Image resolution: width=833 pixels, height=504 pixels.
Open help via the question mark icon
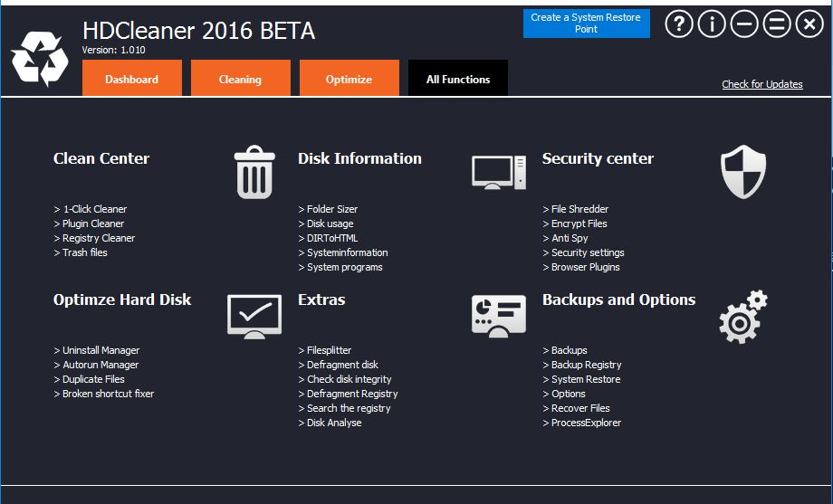679,24
